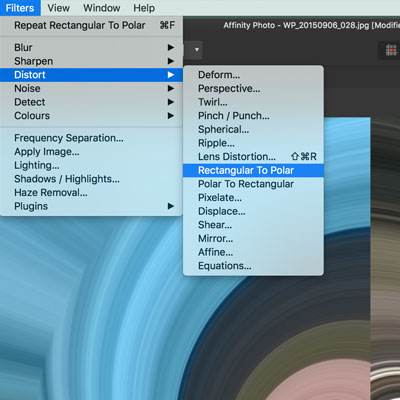Click the grid snapping icon

[x=391, y=50]
